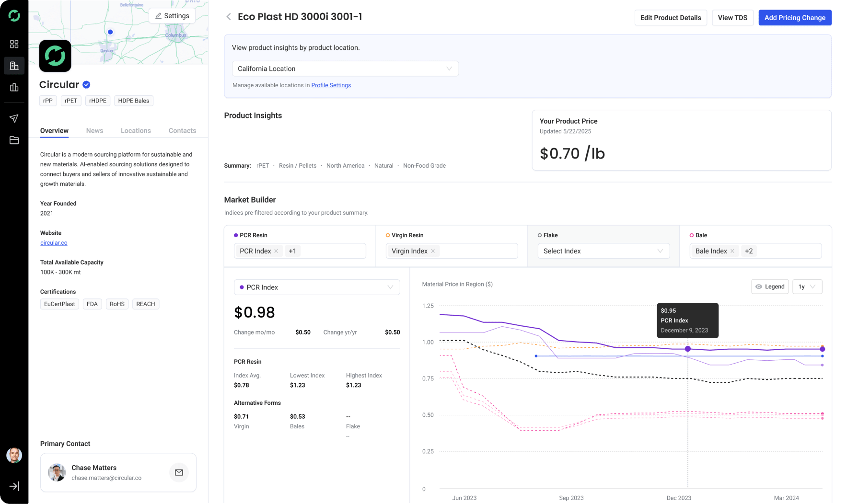This screenshot has width=847, height=504.
Task: Click the View TDS button
Action: click(732, 18)
